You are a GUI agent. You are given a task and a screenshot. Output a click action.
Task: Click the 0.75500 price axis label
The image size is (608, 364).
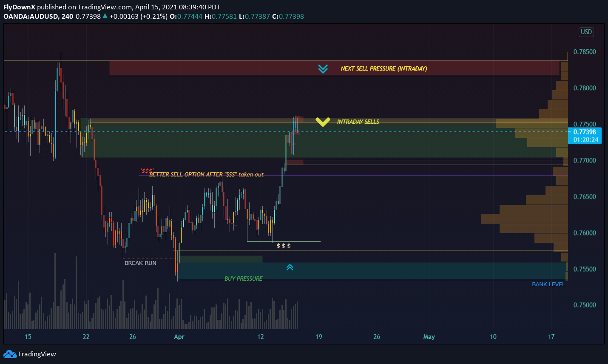tap(585, 269)
